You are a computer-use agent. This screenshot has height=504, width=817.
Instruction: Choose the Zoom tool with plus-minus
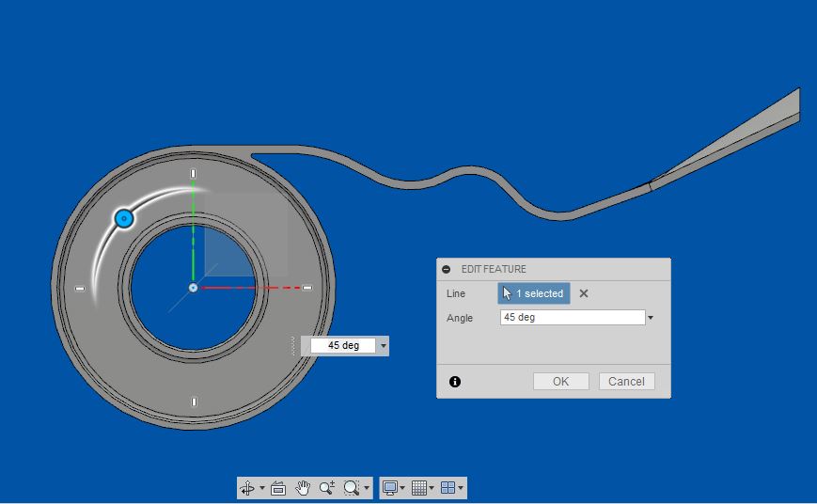(327, 488)
